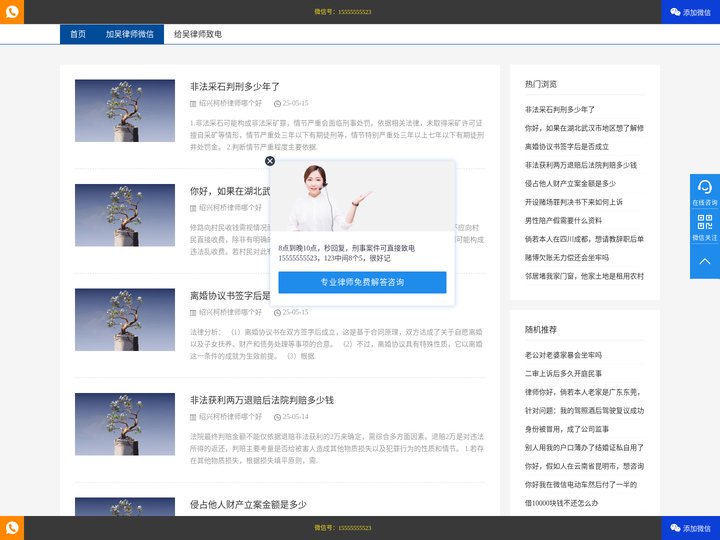The height and width of the screenshot is (540, 720).
Task: Open 律师你好，倘若本人老家是广东东莞 link
Action: [582, 392]
